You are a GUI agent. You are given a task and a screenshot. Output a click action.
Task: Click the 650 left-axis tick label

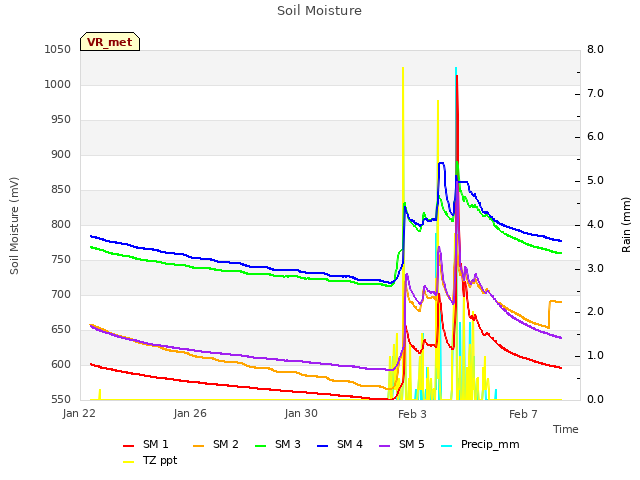(61, 330)
